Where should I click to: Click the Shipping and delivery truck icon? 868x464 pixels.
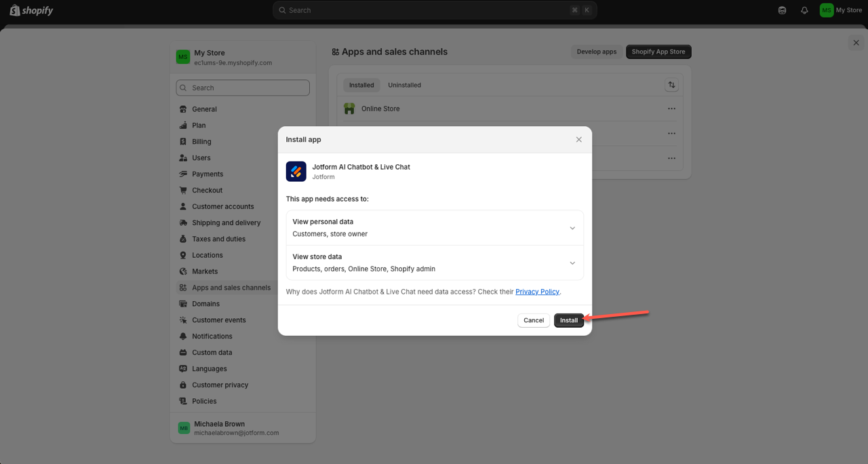pos(183,223)
